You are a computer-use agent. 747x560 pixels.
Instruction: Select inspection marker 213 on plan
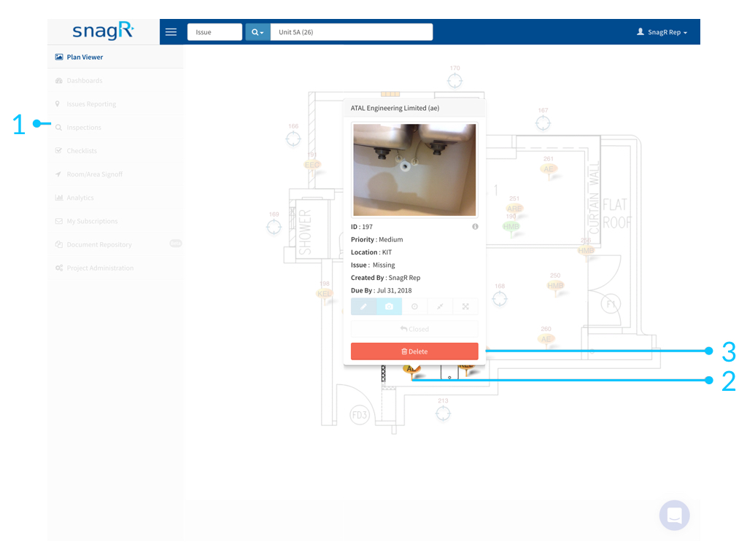[x=443, y=413]
